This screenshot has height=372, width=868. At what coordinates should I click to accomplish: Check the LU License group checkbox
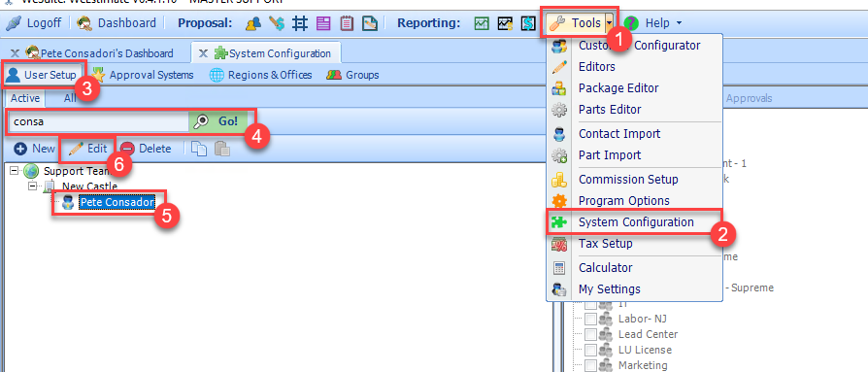coord(590,350)
